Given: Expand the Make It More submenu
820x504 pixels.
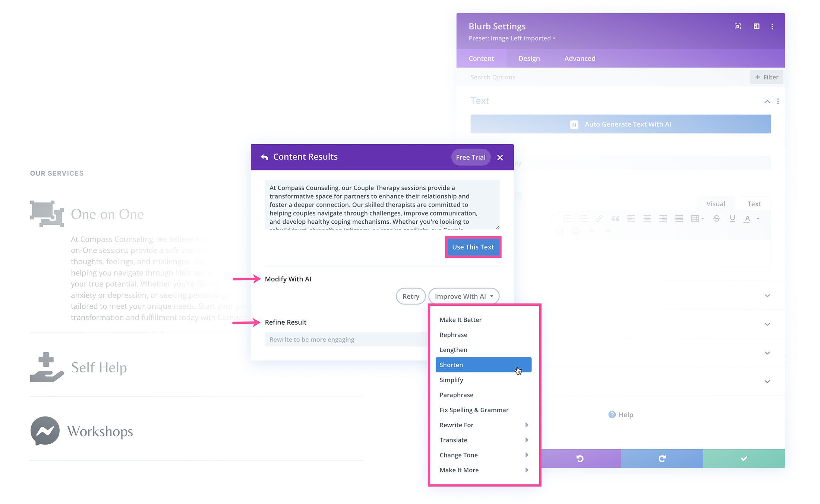Looking at the screenshot, I should (x=481, y=469).
